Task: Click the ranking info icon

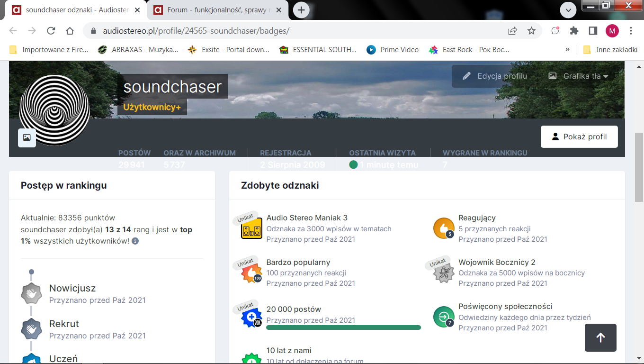Action: click(x=135, y=241)
